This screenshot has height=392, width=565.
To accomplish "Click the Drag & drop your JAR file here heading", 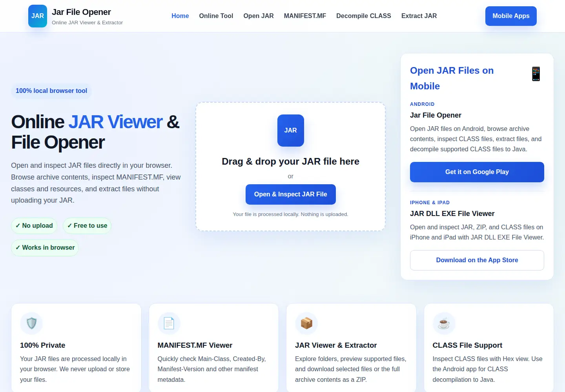I will click(x=291, y=162).
